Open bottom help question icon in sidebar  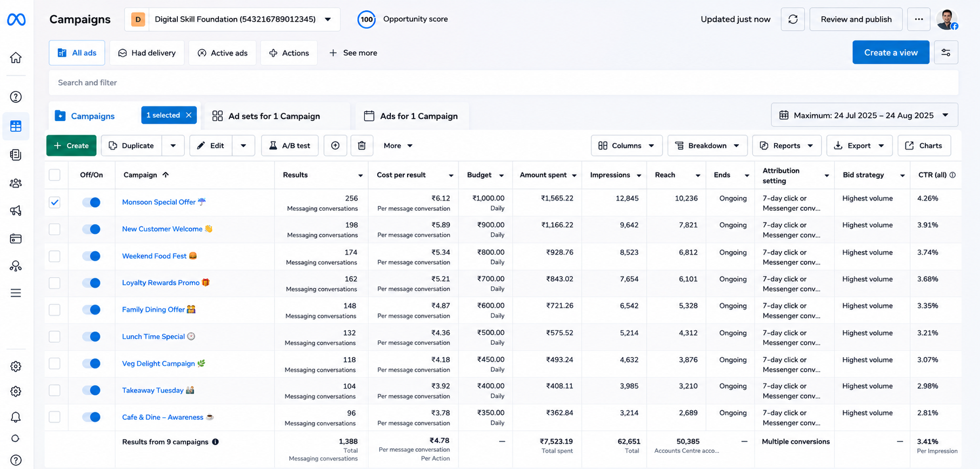(x=16, y=460)
